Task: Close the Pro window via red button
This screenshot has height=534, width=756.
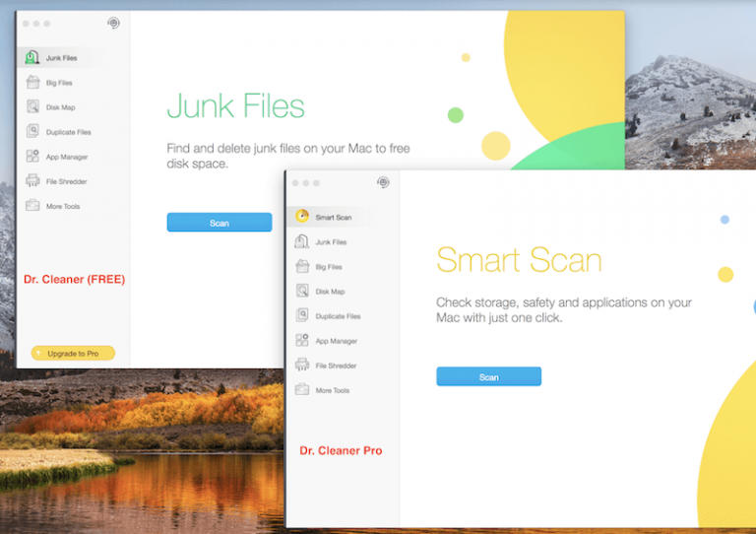Action: pyautogui.click(x=295, y=183)
